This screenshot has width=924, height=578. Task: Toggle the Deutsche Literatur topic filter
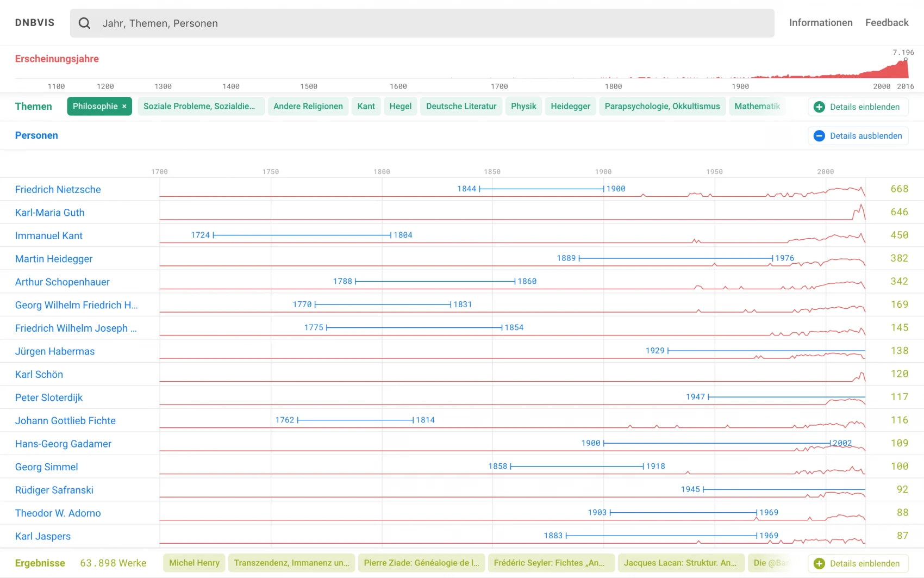[x=461, y=107]
